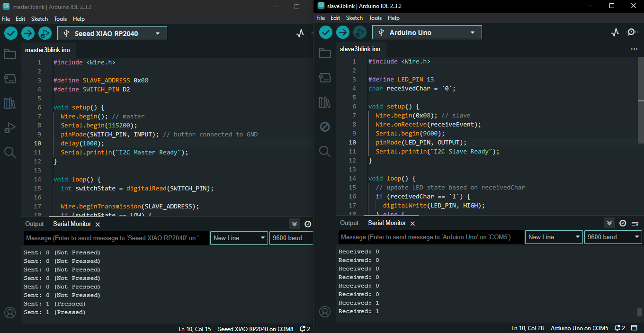This screenshot has height=333, width=644.
Task: Click the '#define LED_PIN 13' code line
Action: click(x=402, y=80)
